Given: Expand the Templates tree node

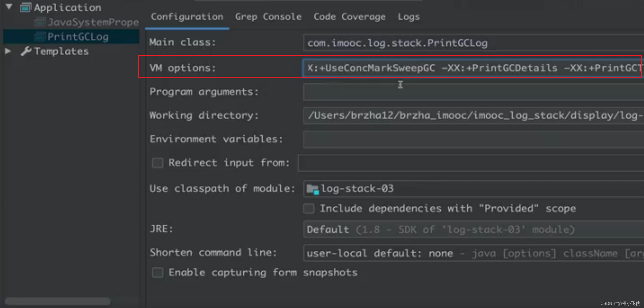Looking at the screenshot, I should (x=8, y=51).
